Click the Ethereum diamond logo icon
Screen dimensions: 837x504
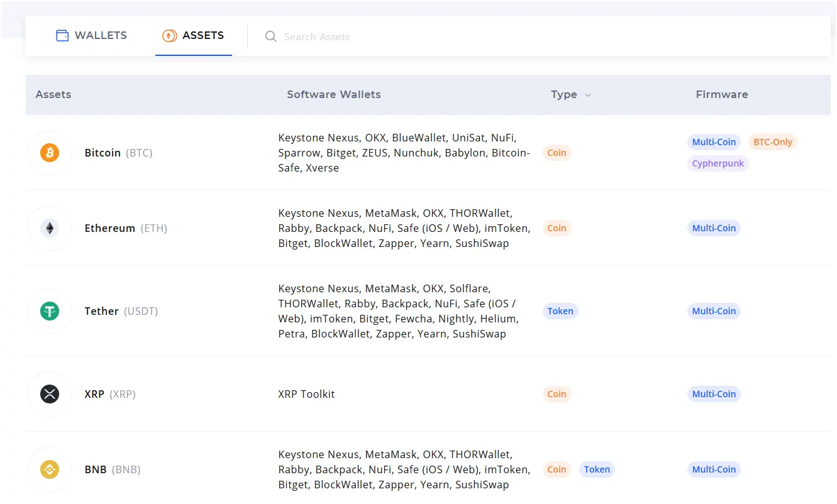[50, 228]
